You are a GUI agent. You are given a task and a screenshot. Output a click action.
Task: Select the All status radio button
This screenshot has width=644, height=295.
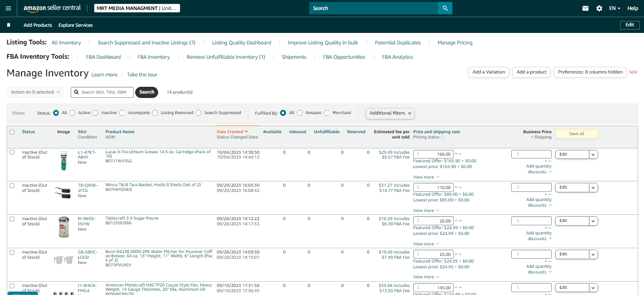click(x=56, y=113)
